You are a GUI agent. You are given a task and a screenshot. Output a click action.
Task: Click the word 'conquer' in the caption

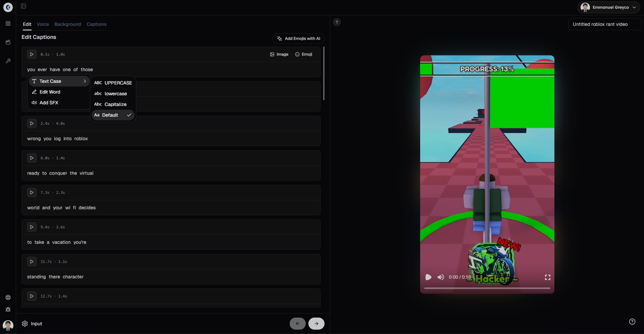pyautogui.click(x=58, y=173)
